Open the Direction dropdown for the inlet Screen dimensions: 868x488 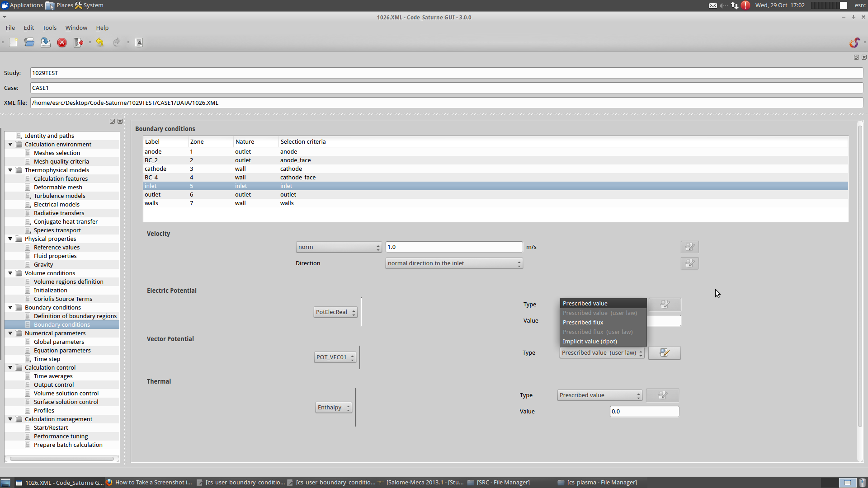click(454, 263)
